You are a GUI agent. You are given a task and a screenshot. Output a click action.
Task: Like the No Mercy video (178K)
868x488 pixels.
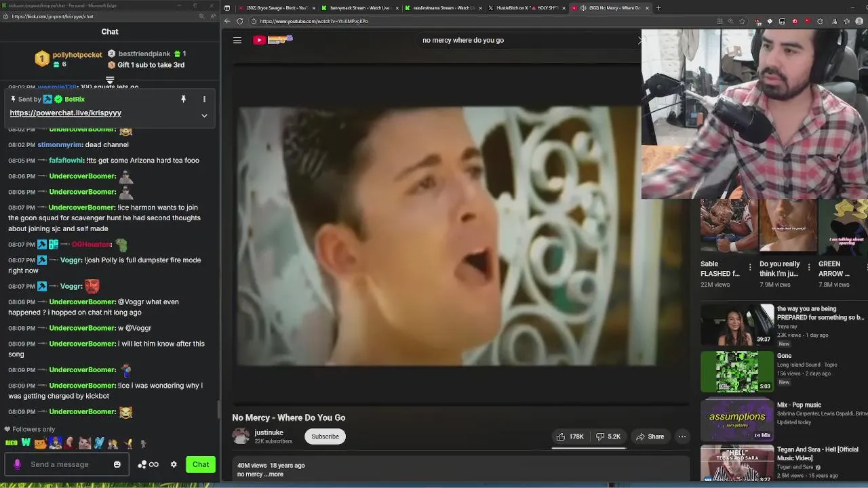point(570,436)
